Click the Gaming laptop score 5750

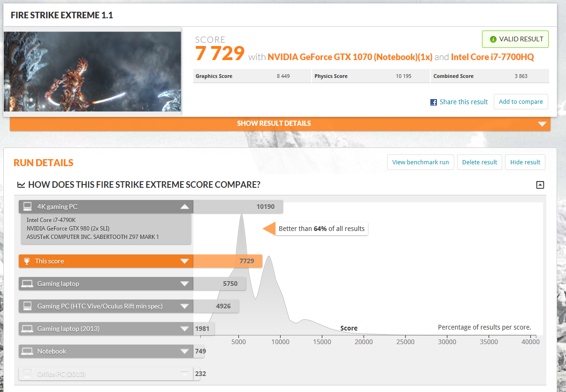click(230, 284)
